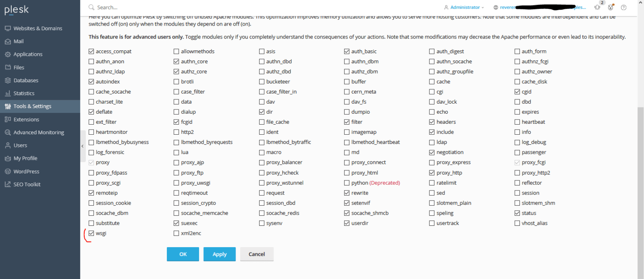This screenshot has height=279, width=644.
Task: Enable the expires module checkbox
Action: click(517, 112)
